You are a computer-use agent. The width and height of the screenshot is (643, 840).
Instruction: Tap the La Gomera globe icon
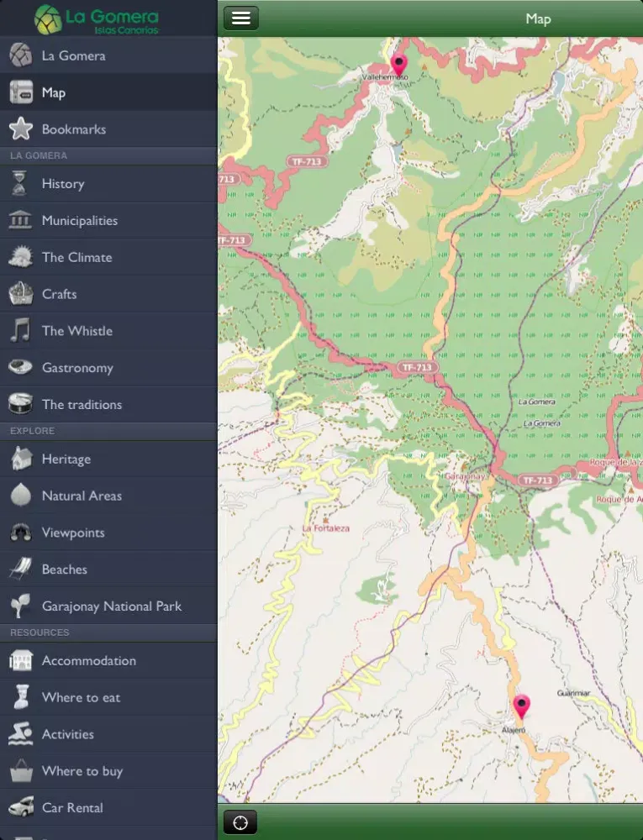(x=20, y=55)
